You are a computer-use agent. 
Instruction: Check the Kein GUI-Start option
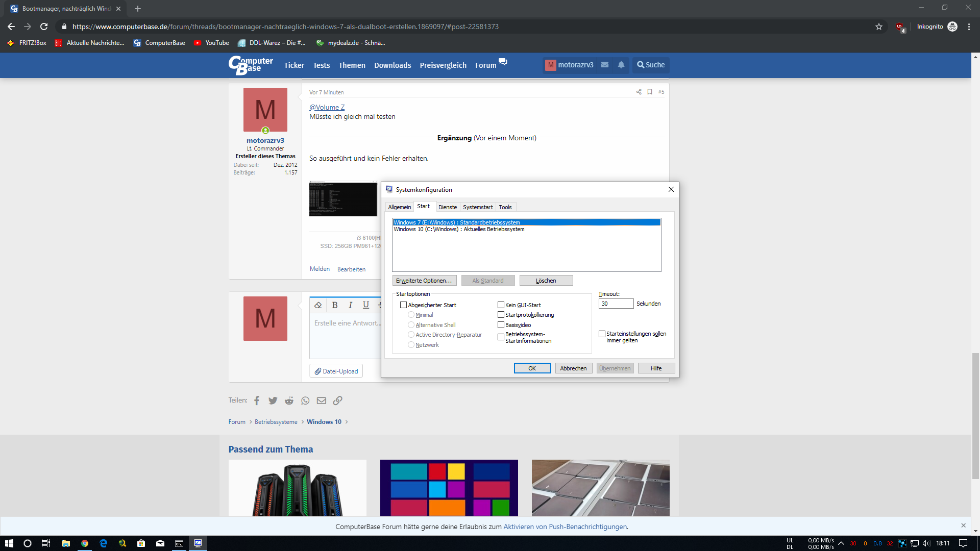coord(501,305)
